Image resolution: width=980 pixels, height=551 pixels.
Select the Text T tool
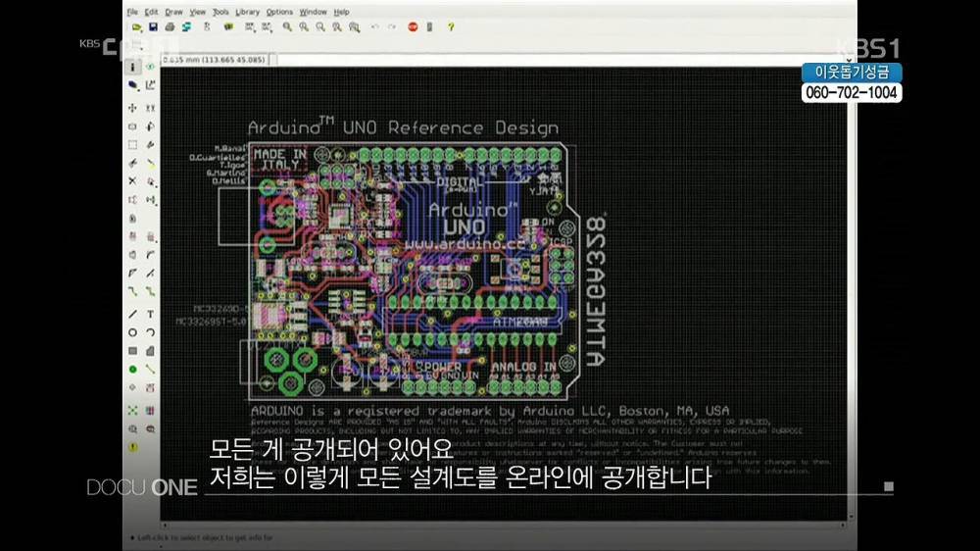coord(150,314)
